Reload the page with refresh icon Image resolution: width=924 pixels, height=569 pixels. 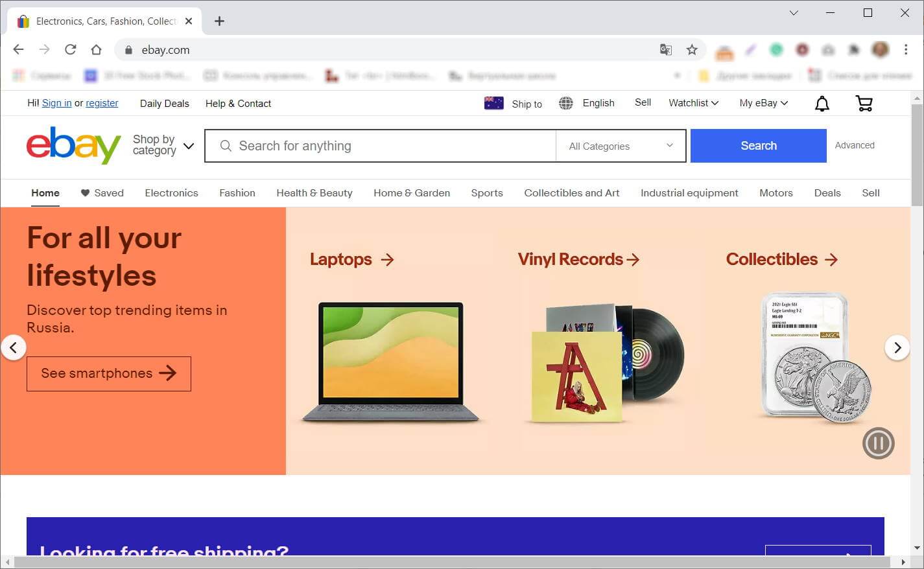point(70,50)
